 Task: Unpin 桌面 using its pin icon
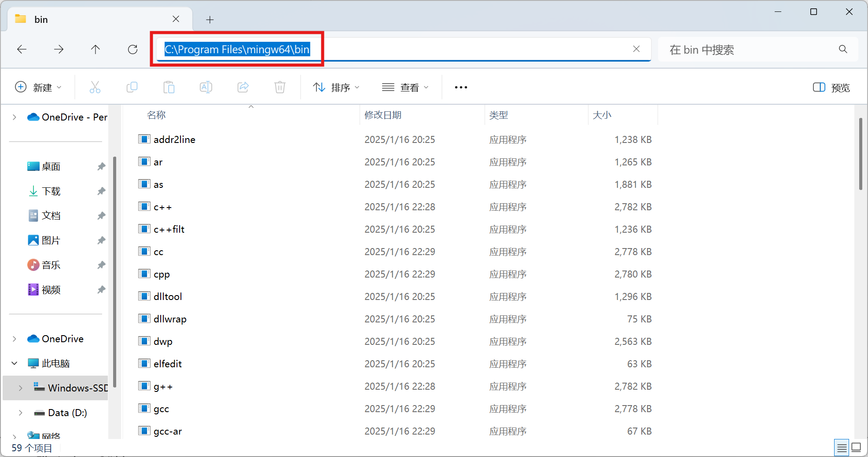coord(101,166)
